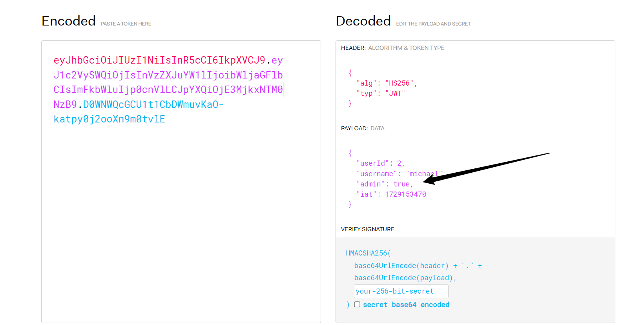Screen dimensions: 644x325
Task: Click the "typ": "JWT" header line
Action: (381, 93)
